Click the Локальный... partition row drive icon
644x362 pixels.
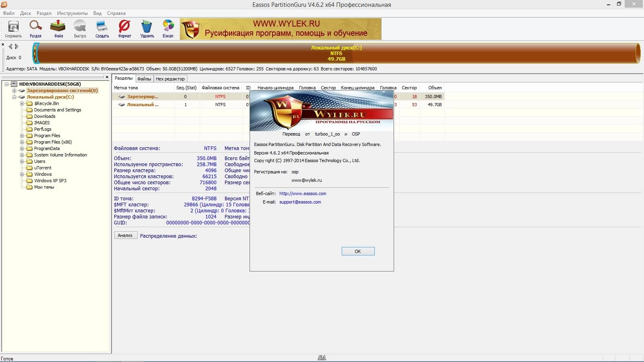click(122, 105)
